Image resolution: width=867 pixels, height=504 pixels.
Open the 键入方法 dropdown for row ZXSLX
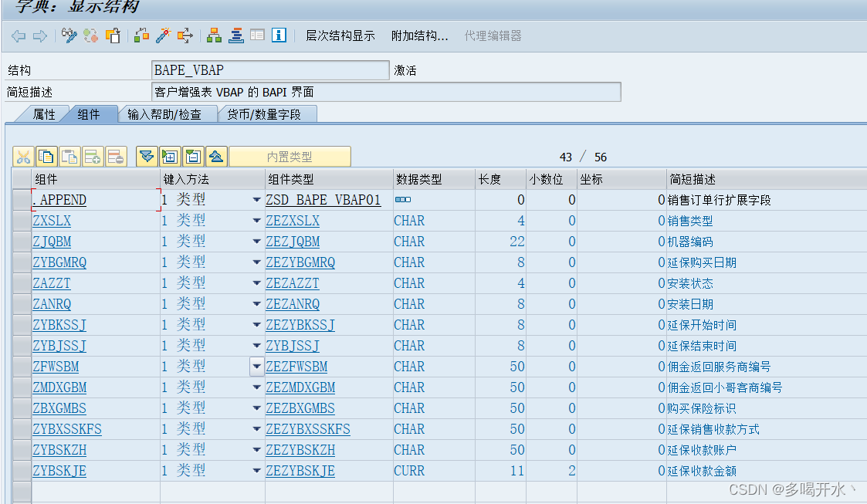point(257,220)
